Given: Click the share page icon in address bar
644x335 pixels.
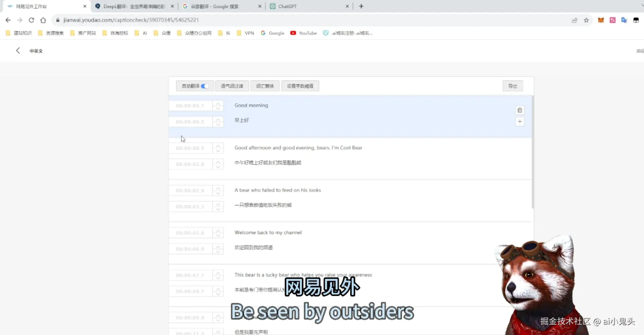Looking at the screenshot, I should [575, 20].
